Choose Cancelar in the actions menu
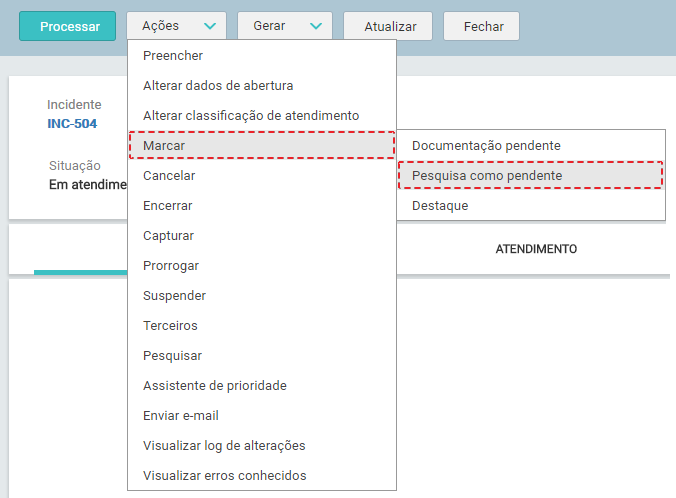Image resolution: width=676 pixels, height=498 pixels. (262, 175)
